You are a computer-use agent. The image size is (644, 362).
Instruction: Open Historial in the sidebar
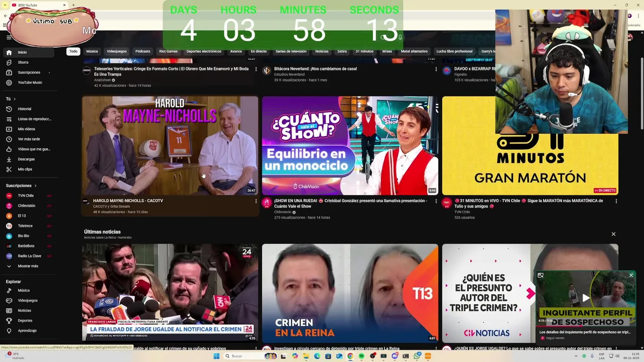[29, 109]
